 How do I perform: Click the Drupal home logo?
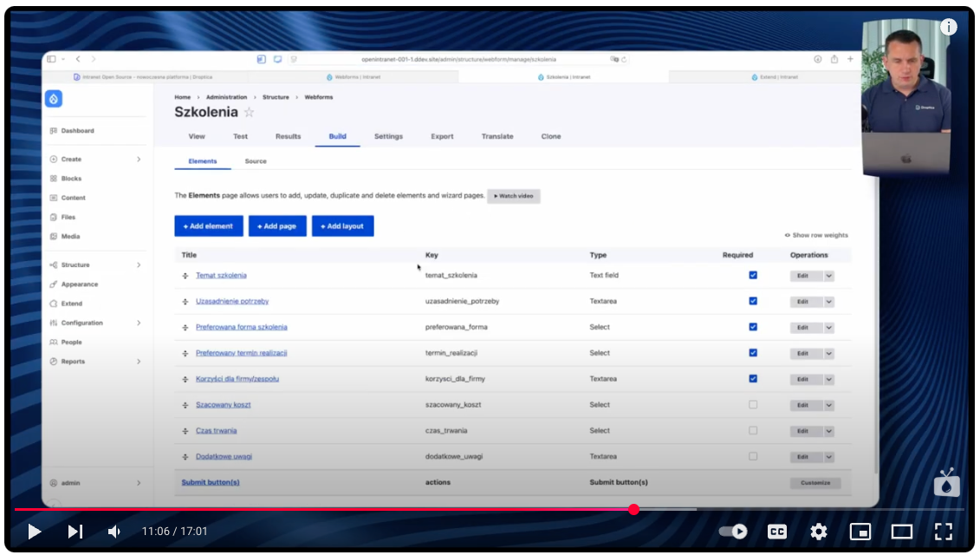[x=54, y=99]
